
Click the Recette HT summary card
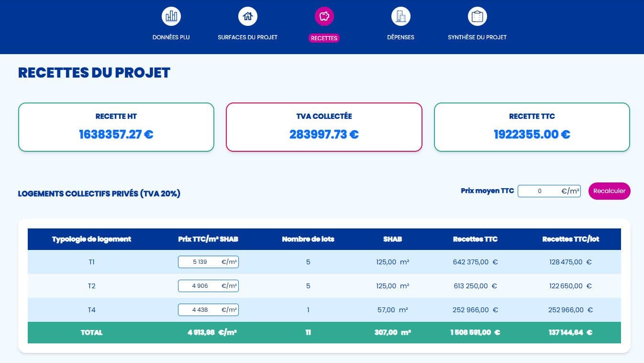[x=116, y=127]
